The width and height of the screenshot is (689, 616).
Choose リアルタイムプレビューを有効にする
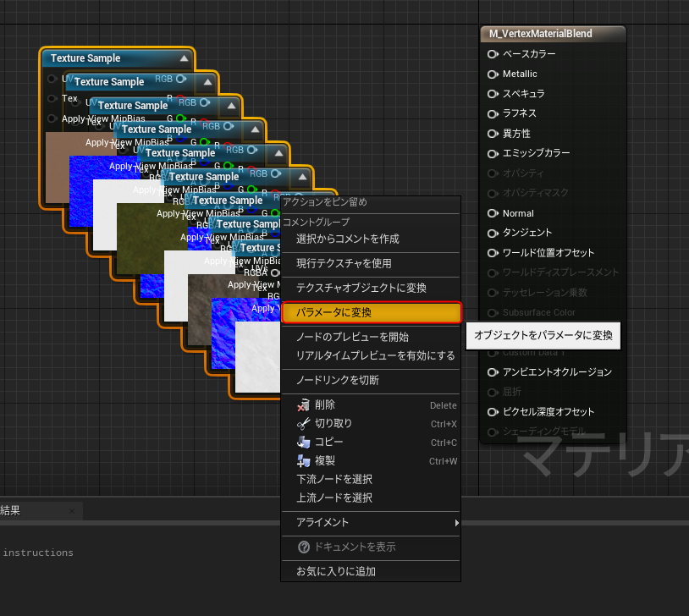(x=371, y=356)
